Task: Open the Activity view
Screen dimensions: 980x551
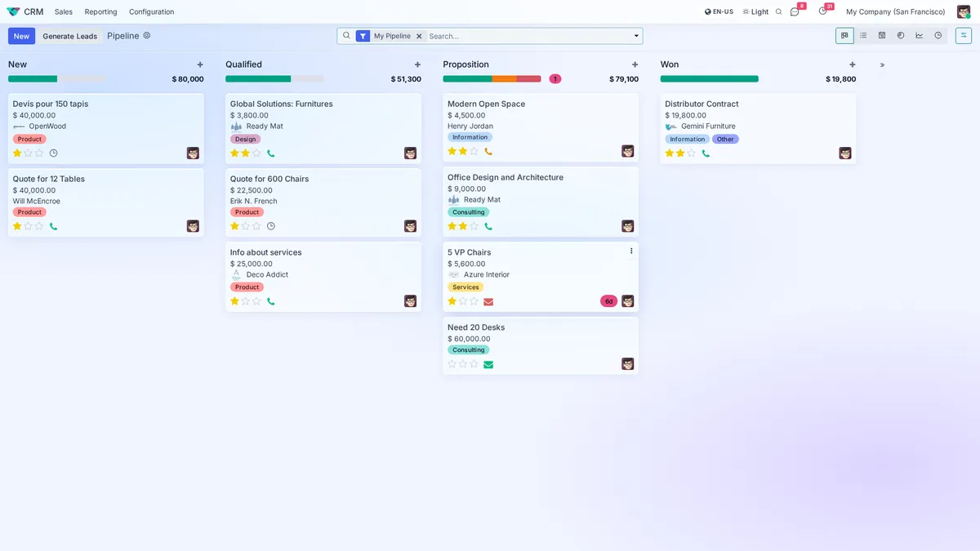Action: pos(938,35)
